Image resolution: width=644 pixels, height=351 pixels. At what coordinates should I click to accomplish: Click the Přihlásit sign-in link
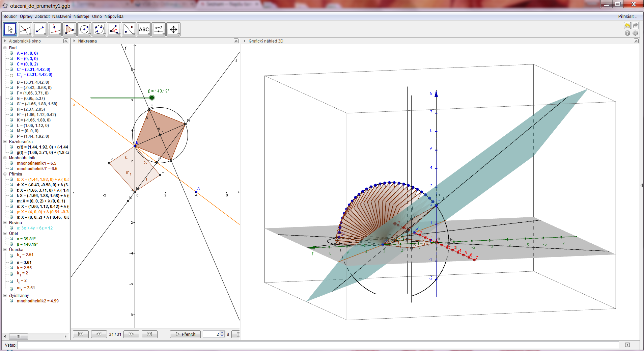(x=627, y=17)
